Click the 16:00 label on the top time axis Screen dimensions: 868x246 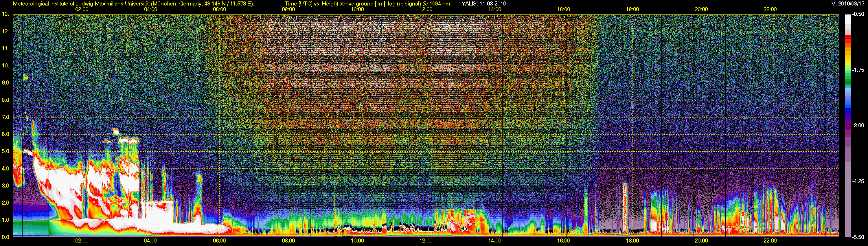pos(564,10)
